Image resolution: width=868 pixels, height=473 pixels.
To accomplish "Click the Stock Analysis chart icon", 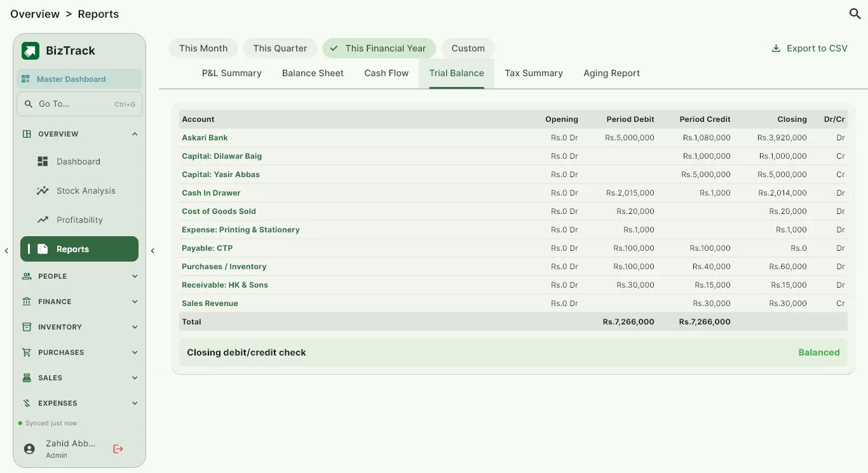I will tap(43, 191).
